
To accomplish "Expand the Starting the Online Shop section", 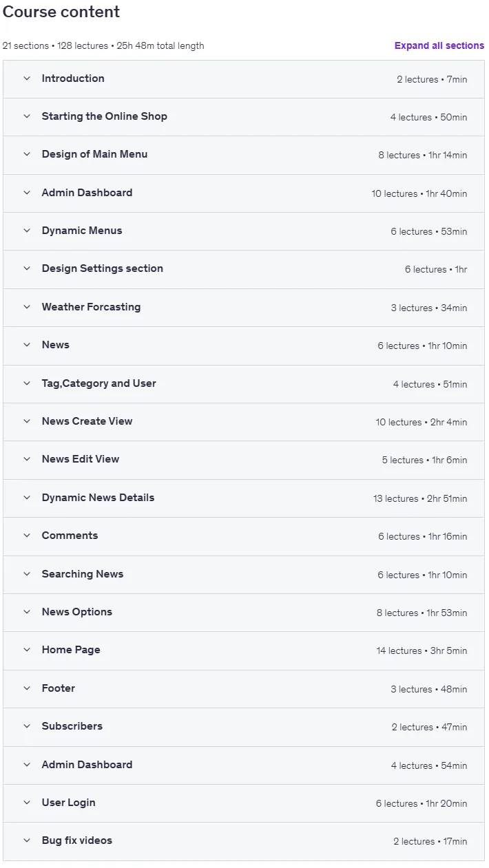I will pos(244,117).
